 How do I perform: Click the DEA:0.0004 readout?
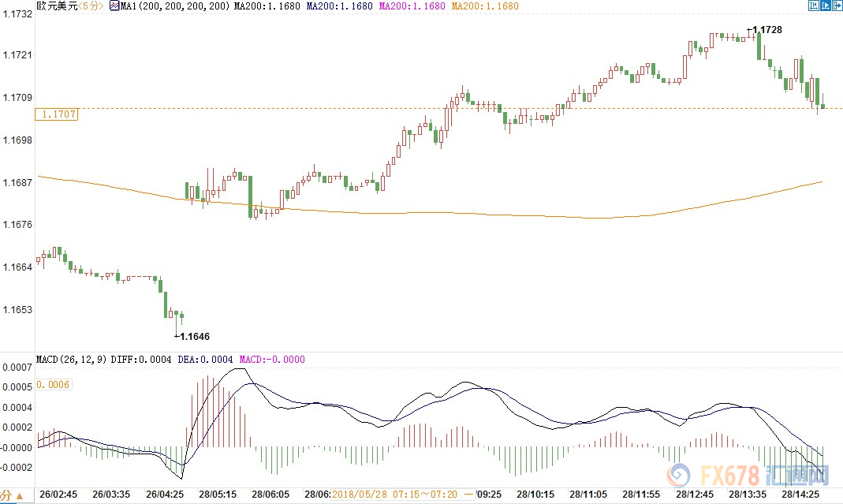(205, 360)
